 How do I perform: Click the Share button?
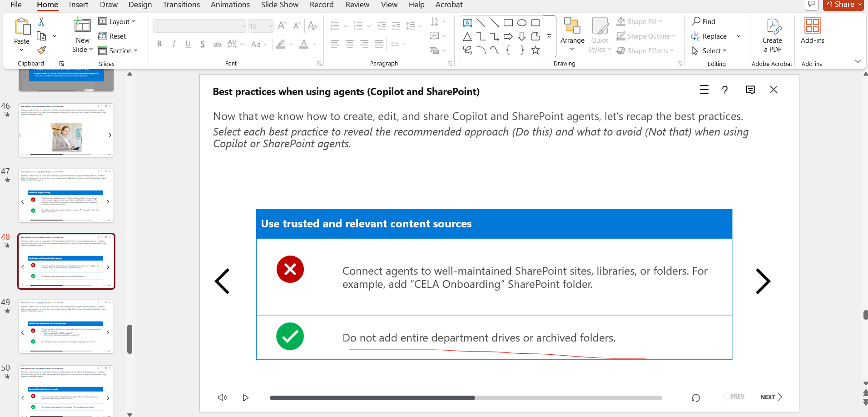click(843, 5)
